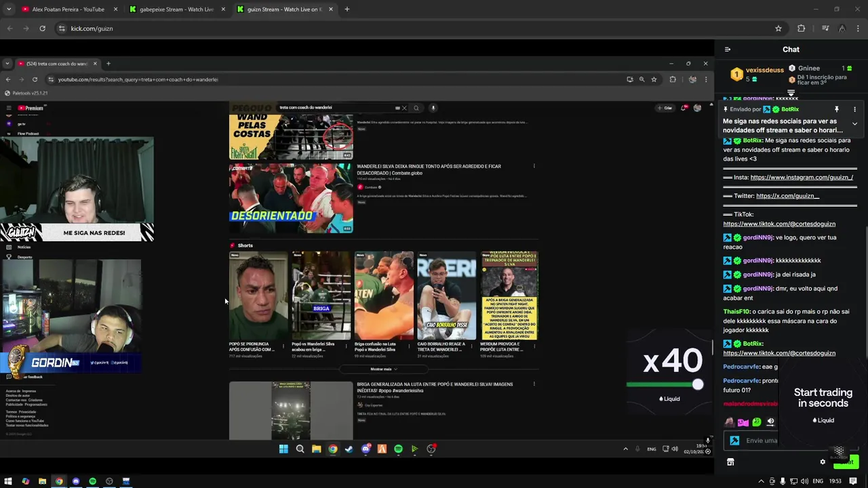
Task: Open 'POPÓ SE PRONUNCIA' short
Action: [258, 296]
